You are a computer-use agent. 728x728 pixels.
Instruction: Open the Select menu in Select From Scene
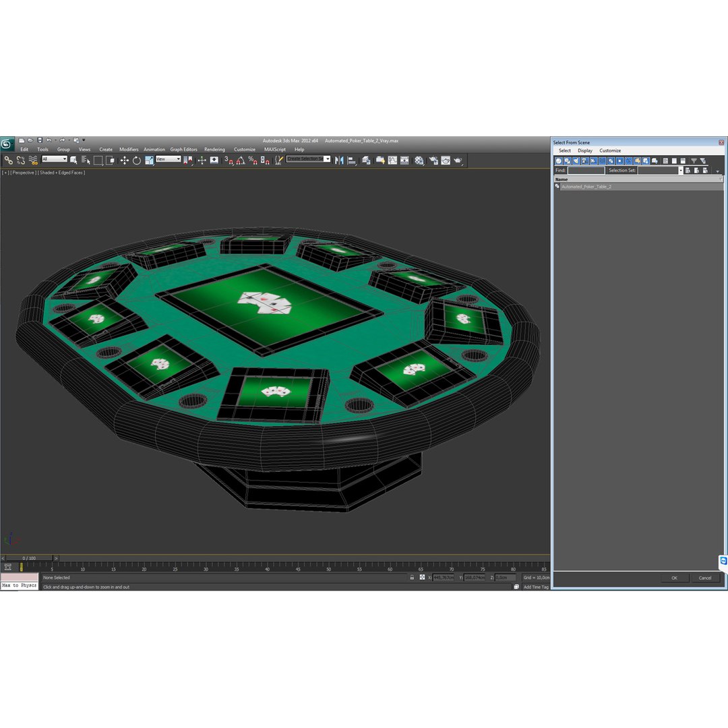[x=565, y=151]
